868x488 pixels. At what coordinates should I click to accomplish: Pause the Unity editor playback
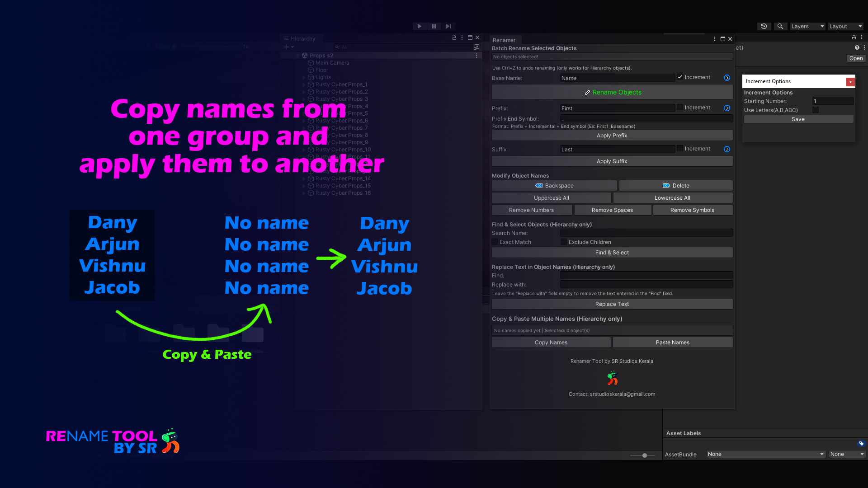434,26
